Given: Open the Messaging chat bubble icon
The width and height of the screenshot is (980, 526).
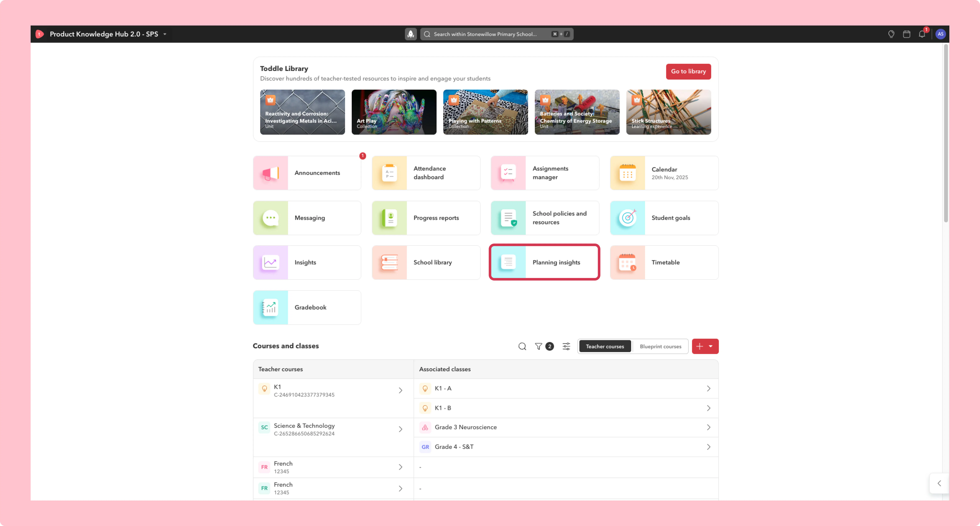Looking at the screenshot, I should tap(271, 218).
